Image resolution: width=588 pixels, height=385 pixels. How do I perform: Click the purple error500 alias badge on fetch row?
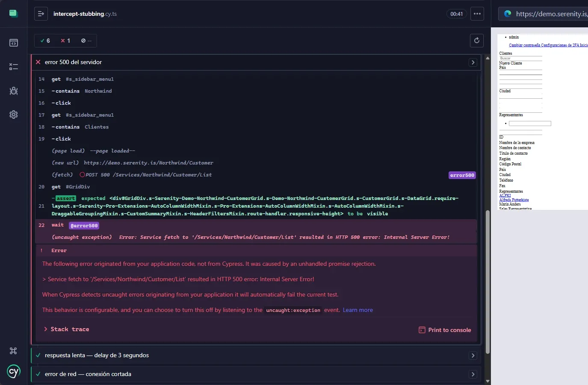point(462,175)
